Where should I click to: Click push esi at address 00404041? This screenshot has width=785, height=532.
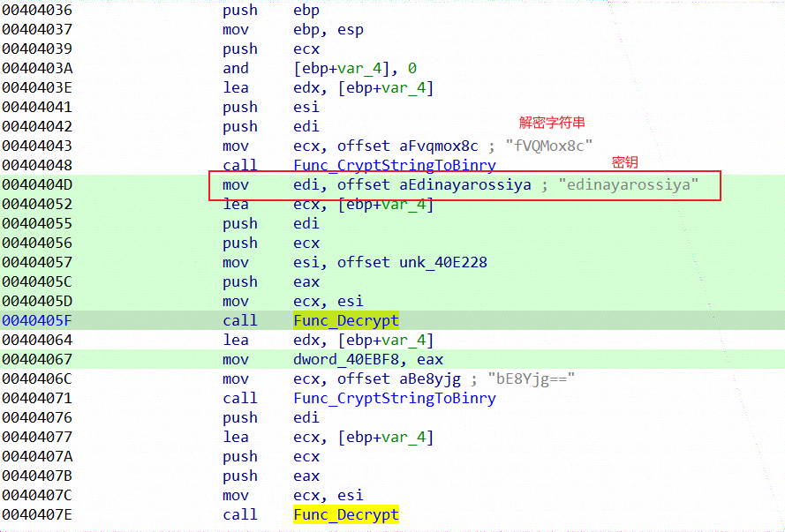pyautogui.click(x=271, y=108)
